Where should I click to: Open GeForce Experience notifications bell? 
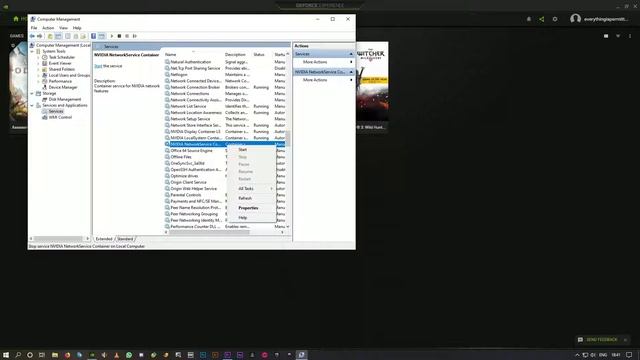pos(529,19)
